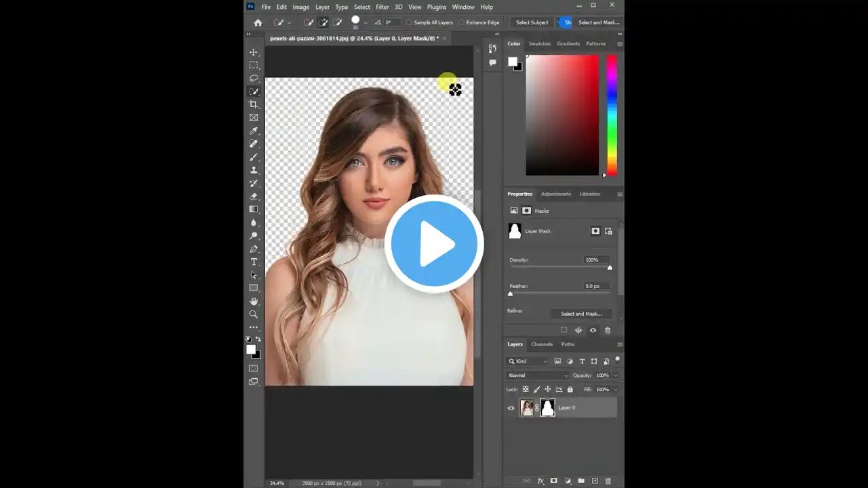Click the Layer 0 mask thumbnail
Image resolution: width=868 pixels, height=488 pixels.
[547, 407]
